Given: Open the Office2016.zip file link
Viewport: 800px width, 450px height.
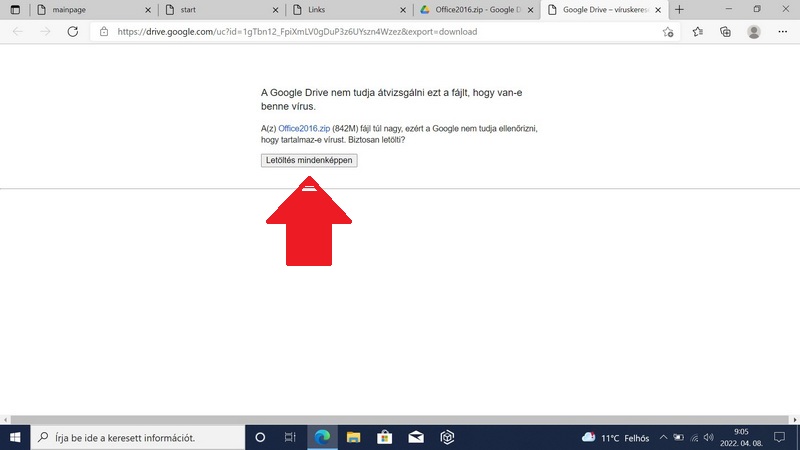Looking at the screenshot, I should click(x=304, y=129).
